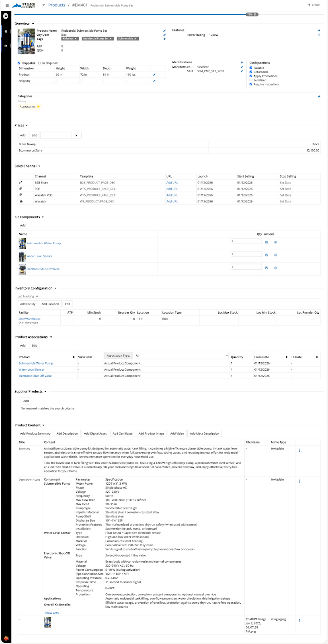Open the Association Type dropdown

pyautogui.click(x=181, y=355)
